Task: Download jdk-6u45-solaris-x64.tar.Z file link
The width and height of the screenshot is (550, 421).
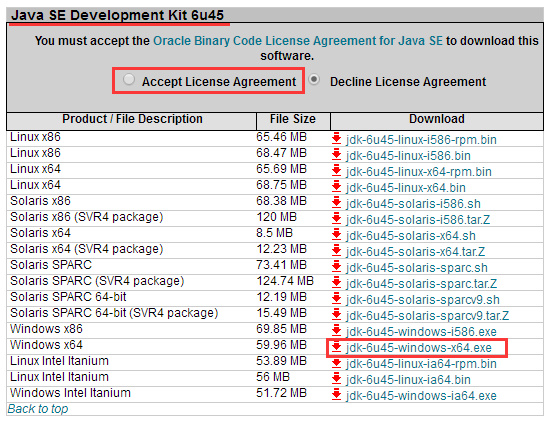Action: tap(416, 252)
